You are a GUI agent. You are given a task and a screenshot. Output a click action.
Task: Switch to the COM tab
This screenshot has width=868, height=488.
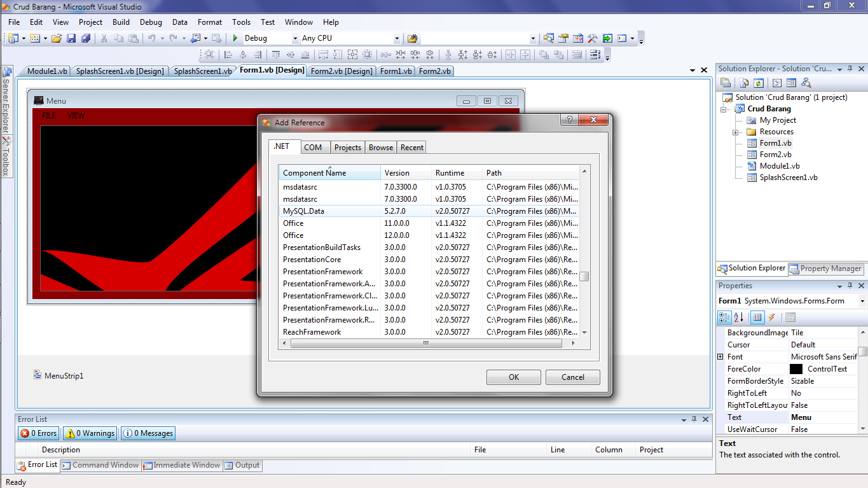pyautogui.click(x=314, y=147)
